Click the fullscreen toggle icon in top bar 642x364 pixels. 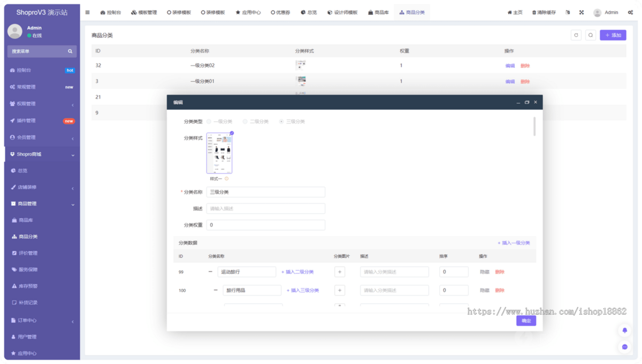581,12
